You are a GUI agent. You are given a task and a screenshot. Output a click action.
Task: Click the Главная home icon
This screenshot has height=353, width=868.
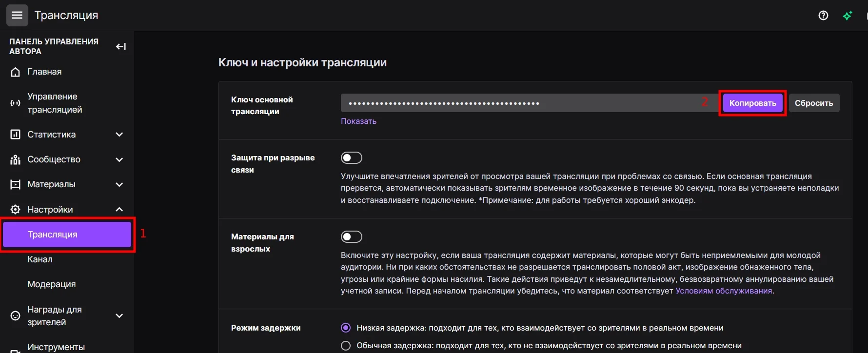point(16,72)
